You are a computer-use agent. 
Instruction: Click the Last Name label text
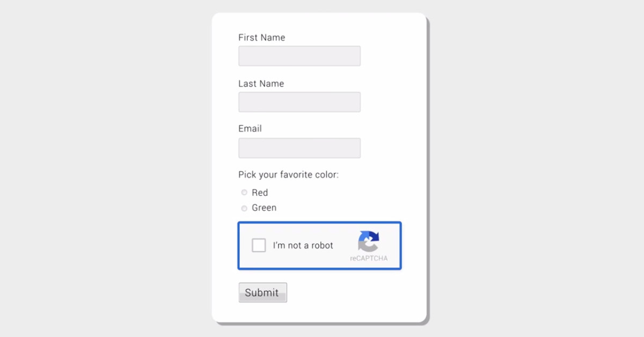tap(261, 84)
